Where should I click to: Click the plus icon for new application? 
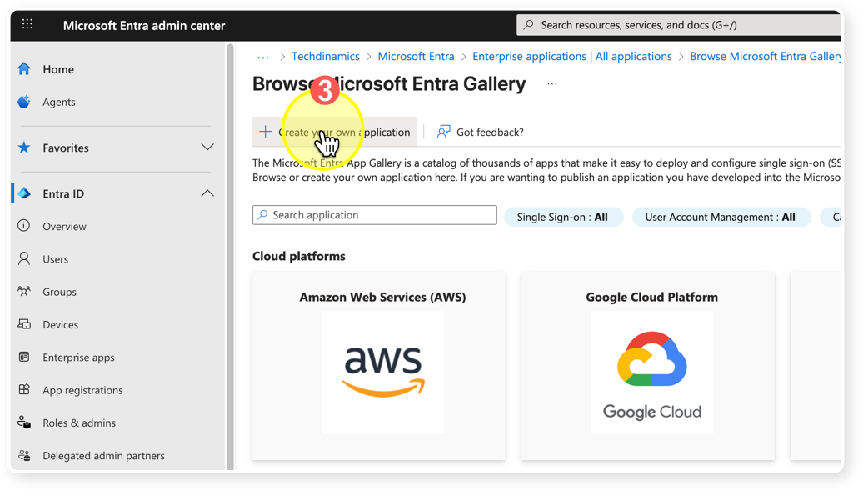point(265,132)
